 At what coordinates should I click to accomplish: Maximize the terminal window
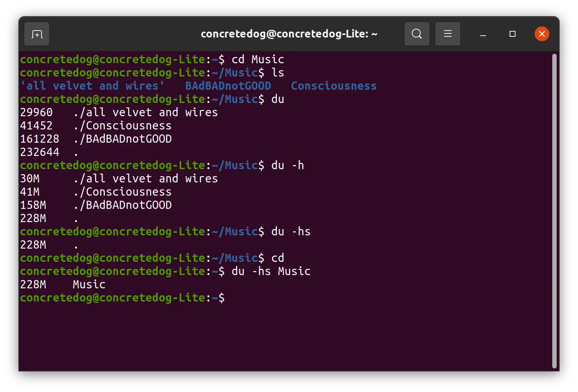point(512,34)
